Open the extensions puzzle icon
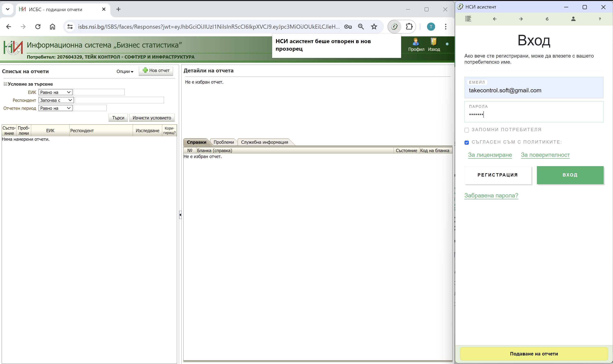This screenshot has width=613, height=364. click(409, 26)
